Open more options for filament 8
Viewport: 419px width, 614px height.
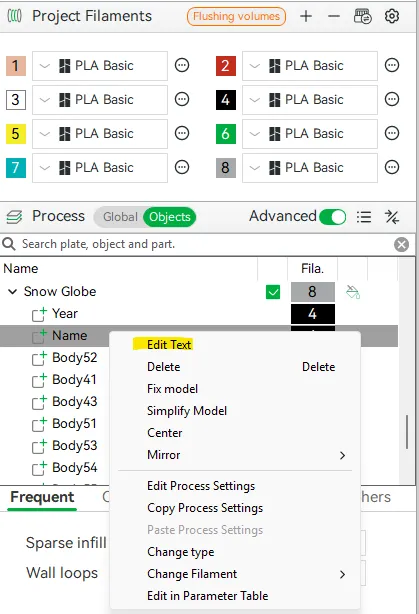click(392, 167)
